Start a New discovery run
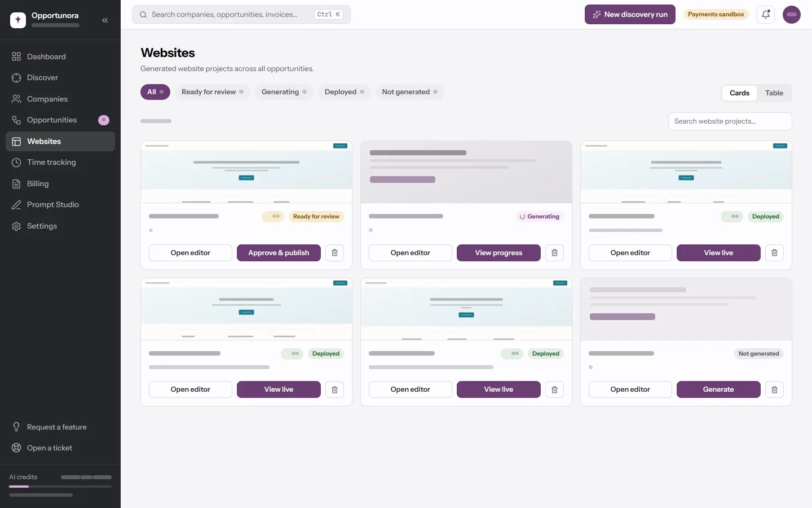 coord(630,15)
